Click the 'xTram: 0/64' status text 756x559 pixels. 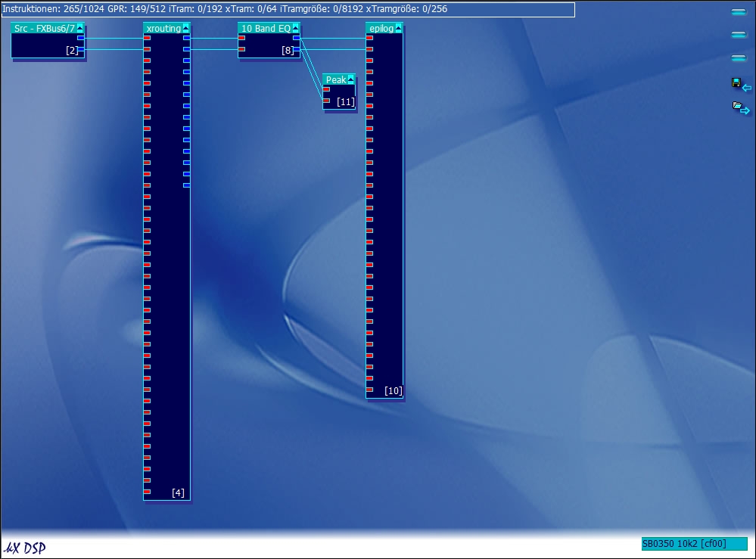tap(251, 8)
